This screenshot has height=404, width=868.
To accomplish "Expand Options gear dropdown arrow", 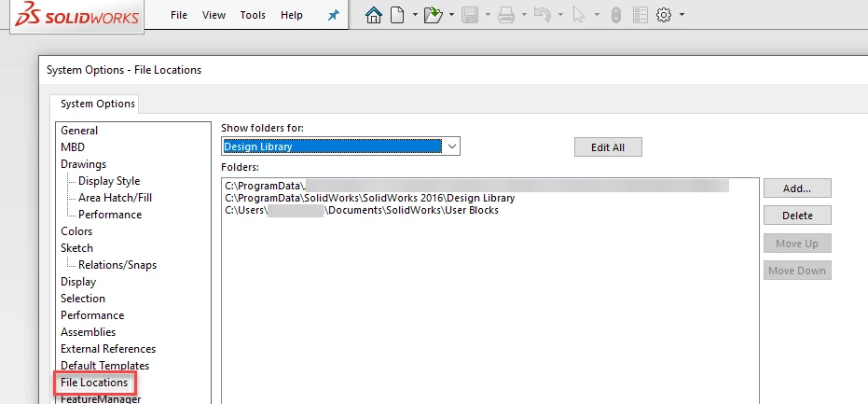I will [x=682, y=15].
